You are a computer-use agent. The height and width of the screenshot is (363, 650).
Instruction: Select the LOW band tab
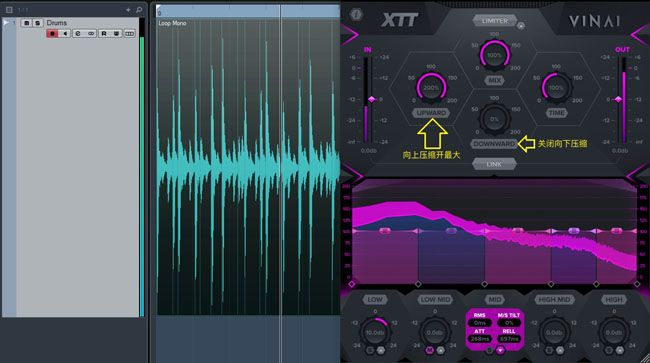coord(375,299)
